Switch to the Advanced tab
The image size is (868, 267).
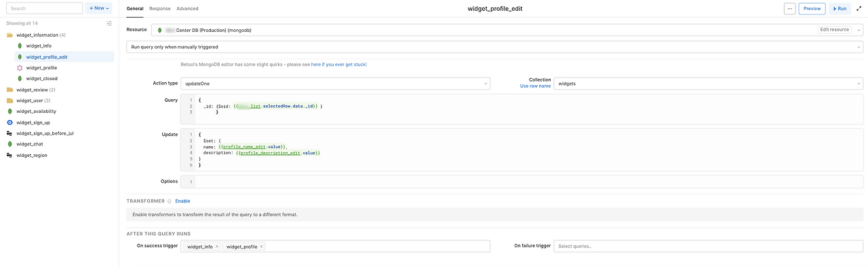187,8
